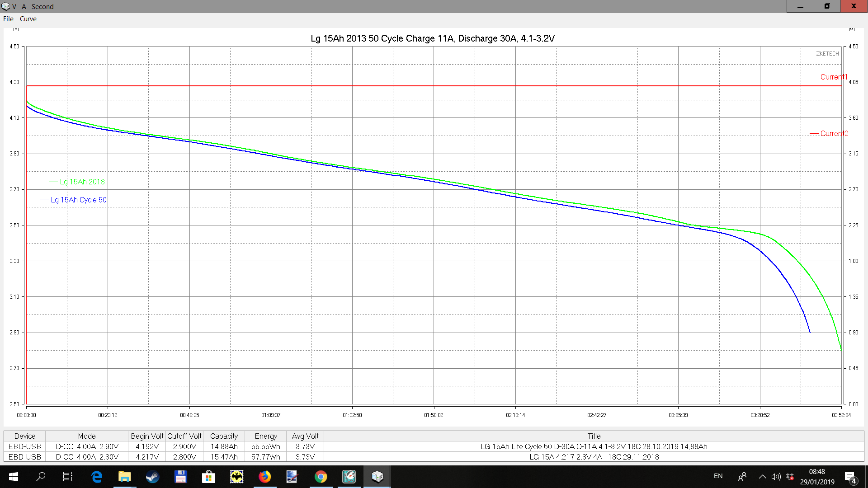Screen dimensions: 868x488
Task: Click the Current1 legend label
Action: pos(833,77)
